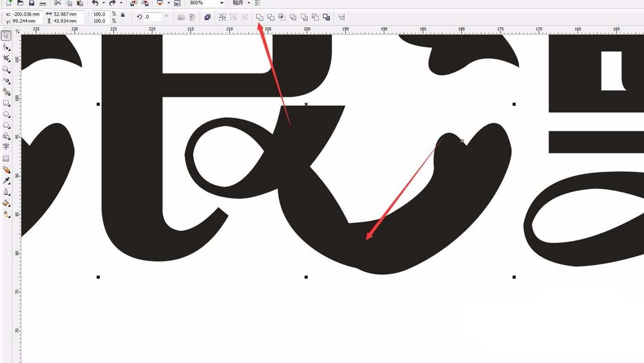Select the Table tool
Image resolution: width=644 pixels, height=363 pixels.
pos(6,158)
